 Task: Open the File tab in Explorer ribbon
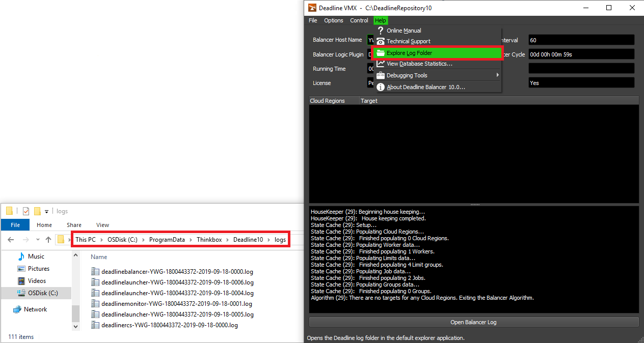(x=15, y=225)
